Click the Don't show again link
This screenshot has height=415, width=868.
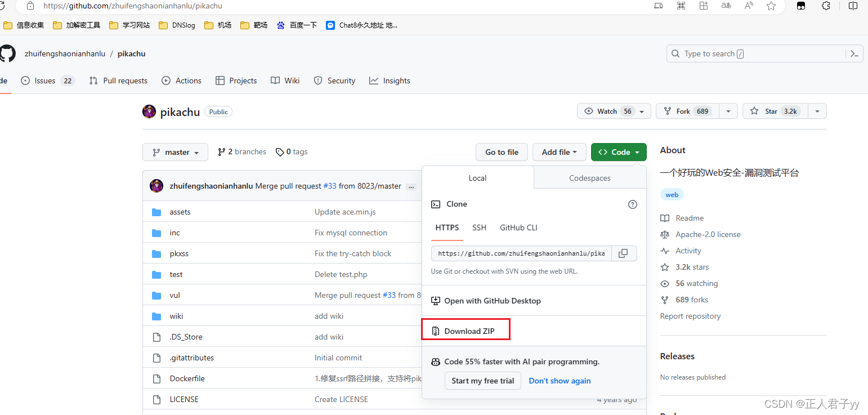click(560, 381)
